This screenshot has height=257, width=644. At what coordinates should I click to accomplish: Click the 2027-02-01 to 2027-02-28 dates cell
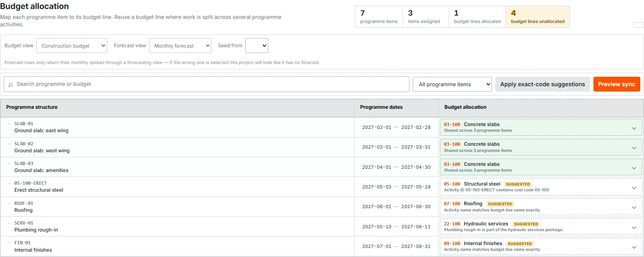tap(396, 127)
